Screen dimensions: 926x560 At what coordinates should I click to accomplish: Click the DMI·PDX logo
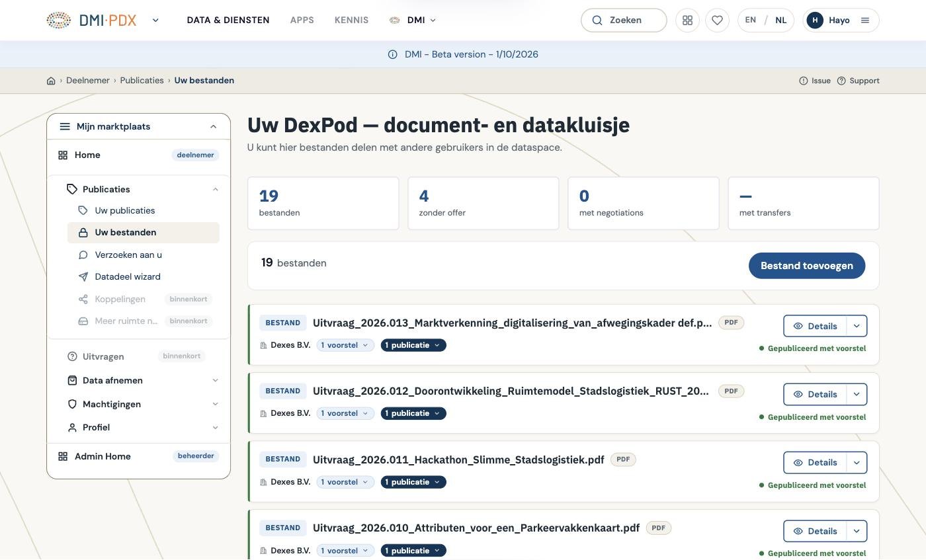click(x=91, y=20)
